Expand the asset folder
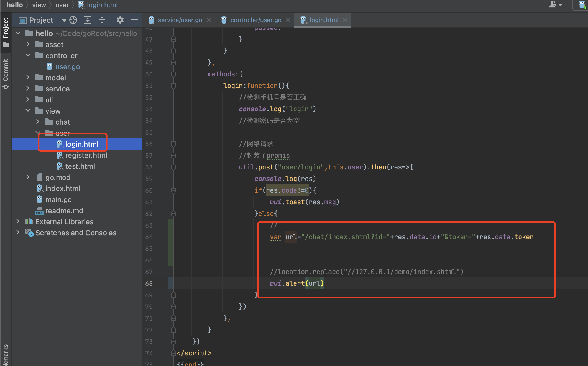This screenshot has height=366, width=588. [x=28, y=44]
